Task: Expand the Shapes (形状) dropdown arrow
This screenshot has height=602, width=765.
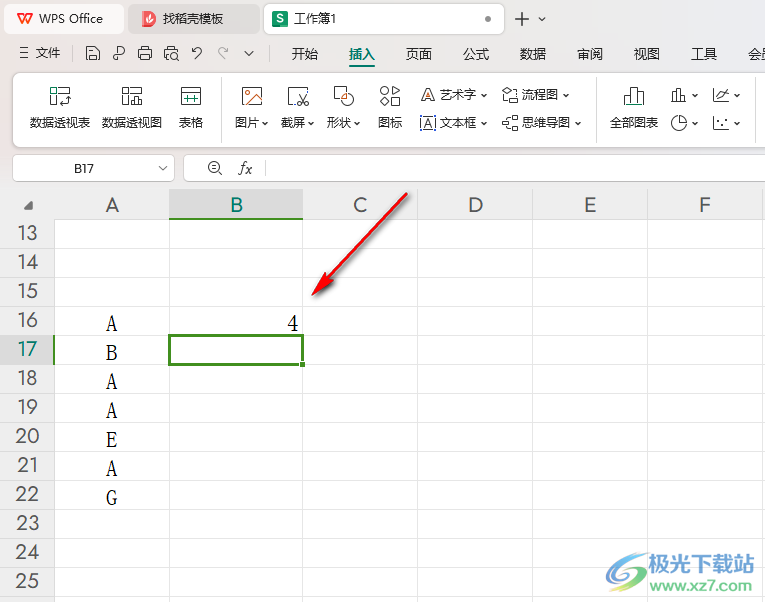Action: (x=357, y=123)
